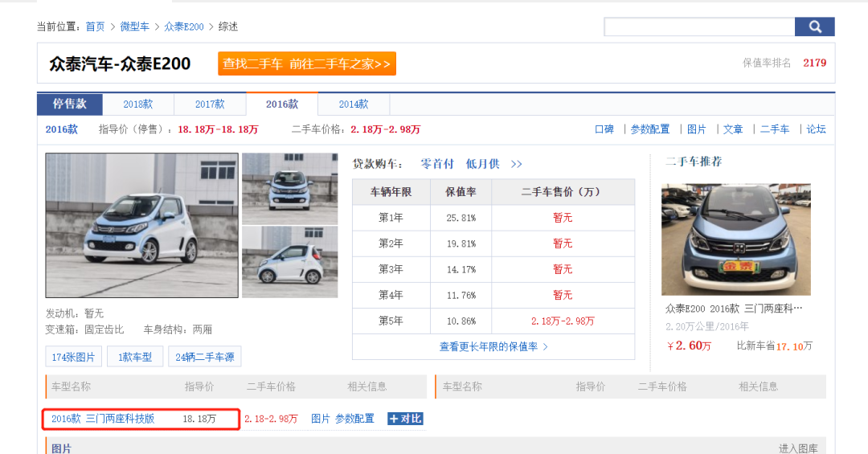Click 暂无 in the 第3年 row

[x=563, y=269]
